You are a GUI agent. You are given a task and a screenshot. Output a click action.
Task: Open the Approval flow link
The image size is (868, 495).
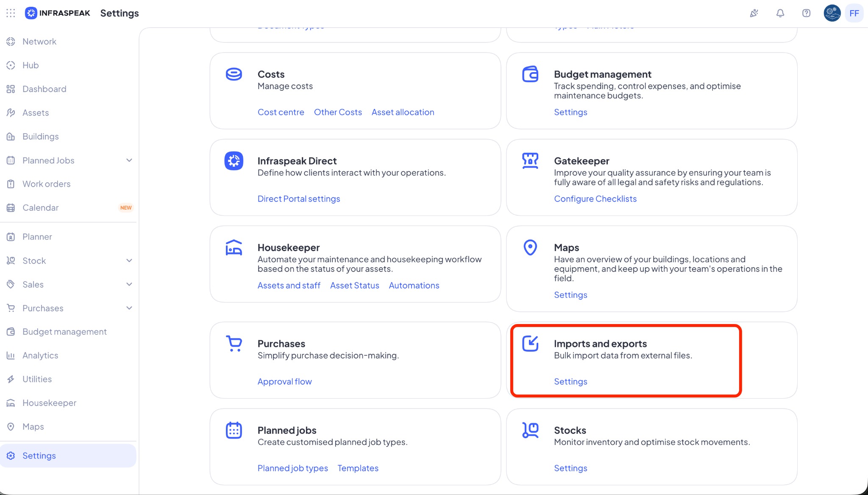click(x=284, y=381)
